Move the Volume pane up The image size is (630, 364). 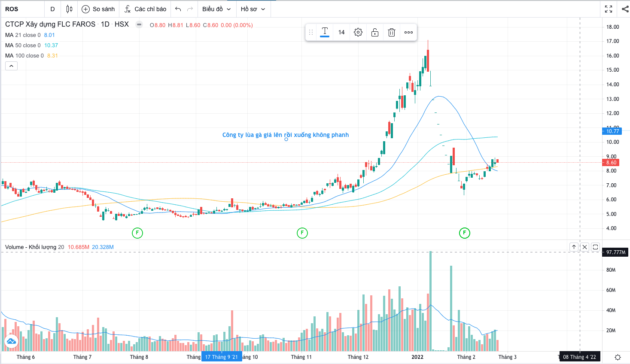tap(574, 247)
